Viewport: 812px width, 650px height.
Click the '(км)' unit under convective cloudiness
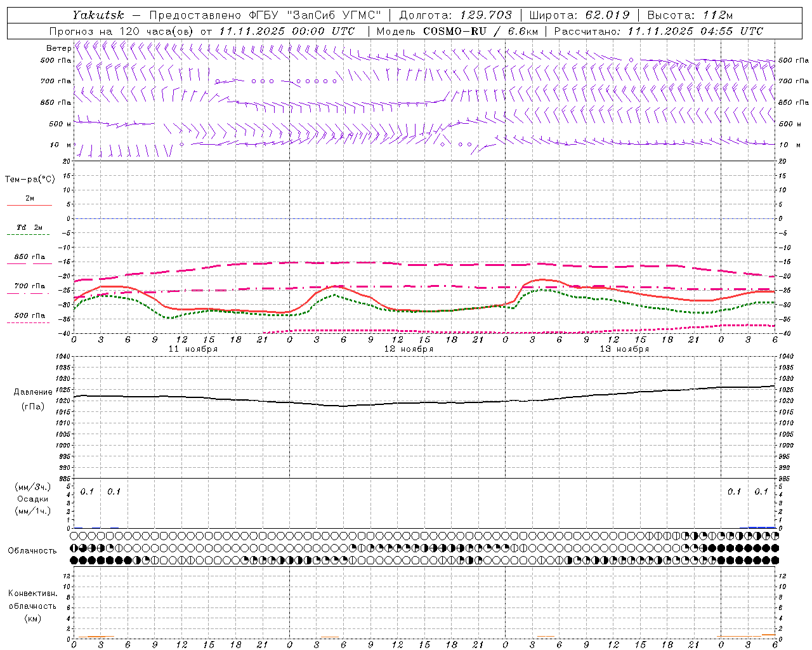coord(33,618)
